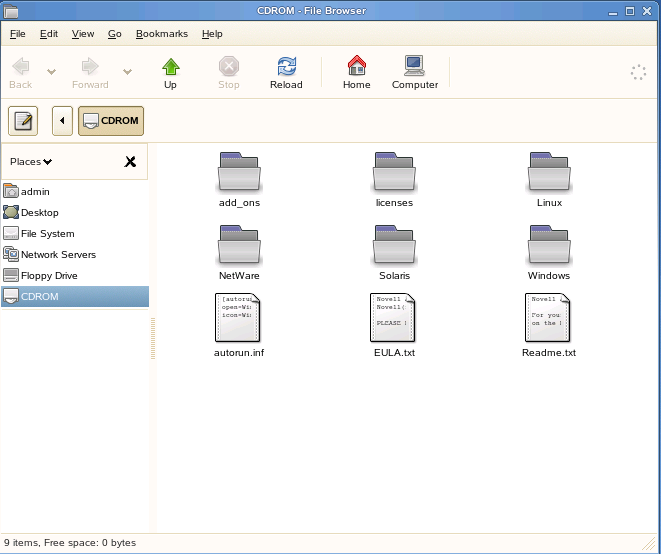Screen dimensions: 661x554
Task: Click the side pane resize handle
Action: 153,339
